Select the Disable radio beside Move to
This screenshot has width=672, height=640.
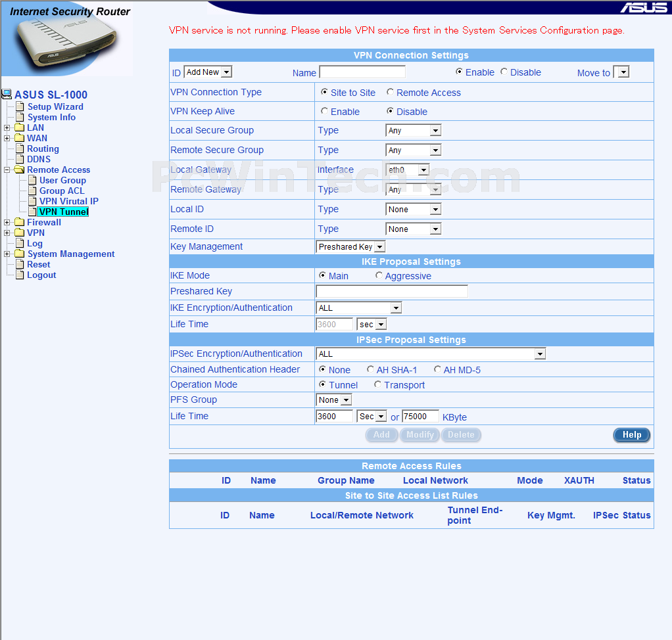pos(504,72)
